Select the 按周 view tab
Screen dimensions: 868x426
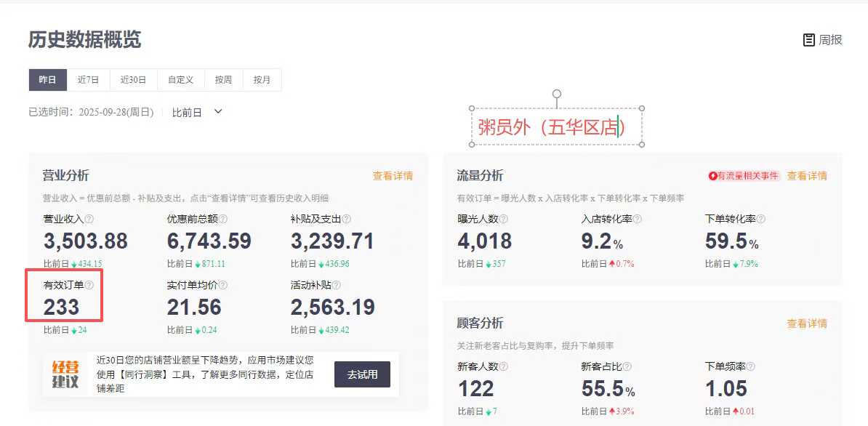(223, 80)
